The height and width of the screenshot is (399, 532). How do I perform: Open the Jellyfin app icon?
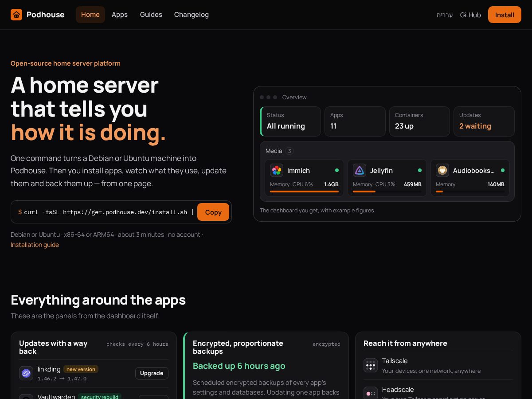coord(360,170)
